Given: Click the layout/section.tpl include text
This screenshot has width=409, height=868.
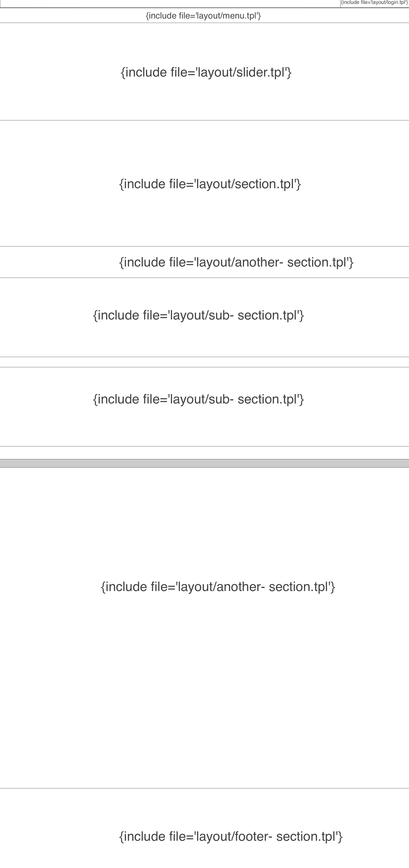Looking at the screenshot, I should point(210,184).
